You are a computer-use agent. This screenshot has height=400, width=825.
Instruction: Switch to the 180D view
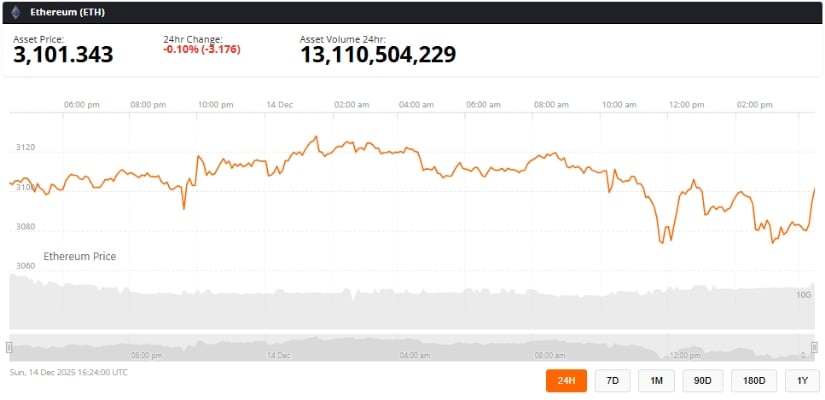tap(754, 381)
